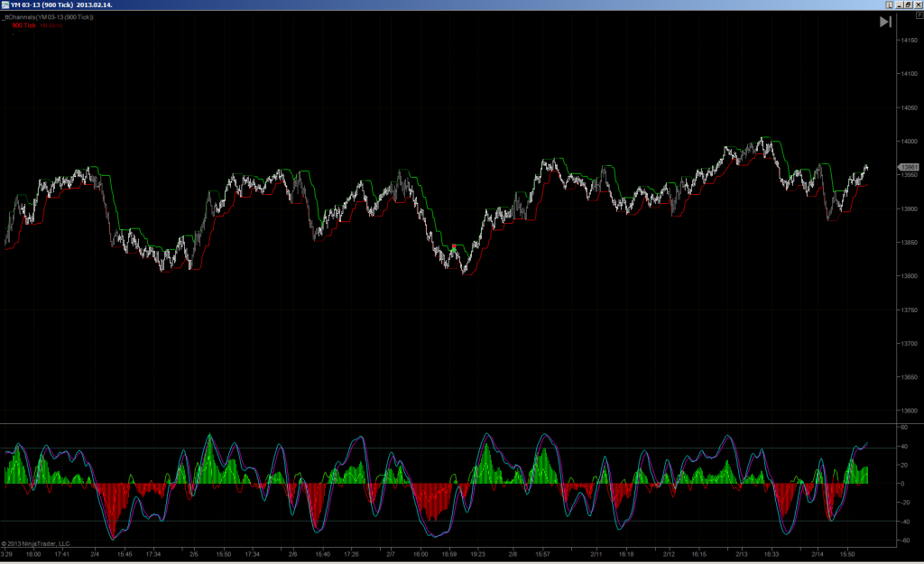Click the 2/4 date label on time axis
This screenshot has width=924, height=564.
pyautogui.click(x=95, y=554)
